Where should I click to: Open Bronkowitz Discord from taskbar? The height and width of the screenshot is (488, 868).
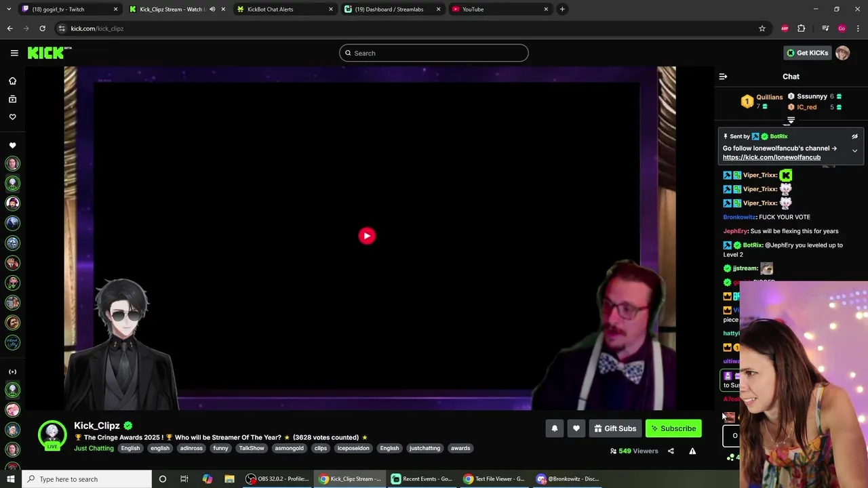tap(567, 479)
